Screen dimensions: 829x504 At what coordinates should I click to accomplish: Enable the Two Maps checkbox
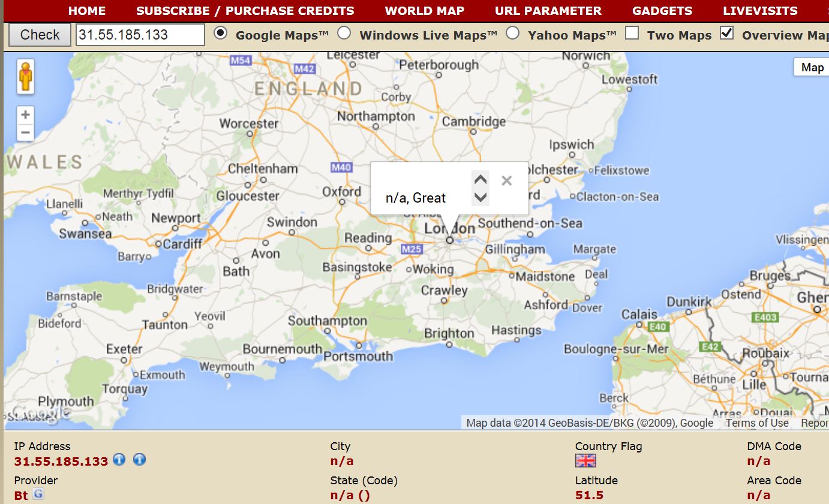[x=632, y=34]
